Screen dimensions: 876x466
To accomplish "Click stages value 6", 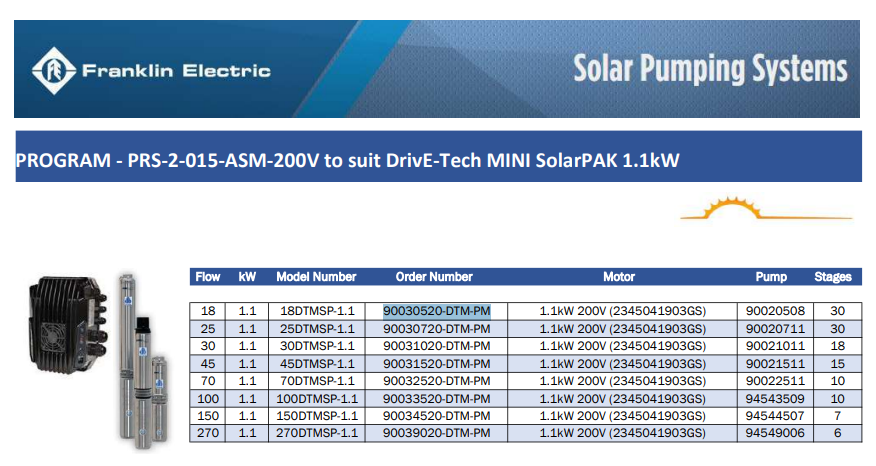I will pos(837,433).
